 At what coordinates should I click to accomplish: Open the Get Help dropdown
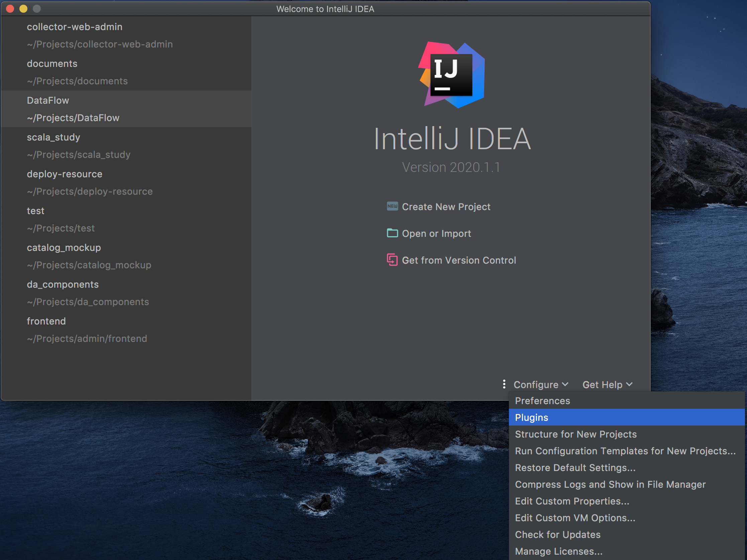pos(607,385)
